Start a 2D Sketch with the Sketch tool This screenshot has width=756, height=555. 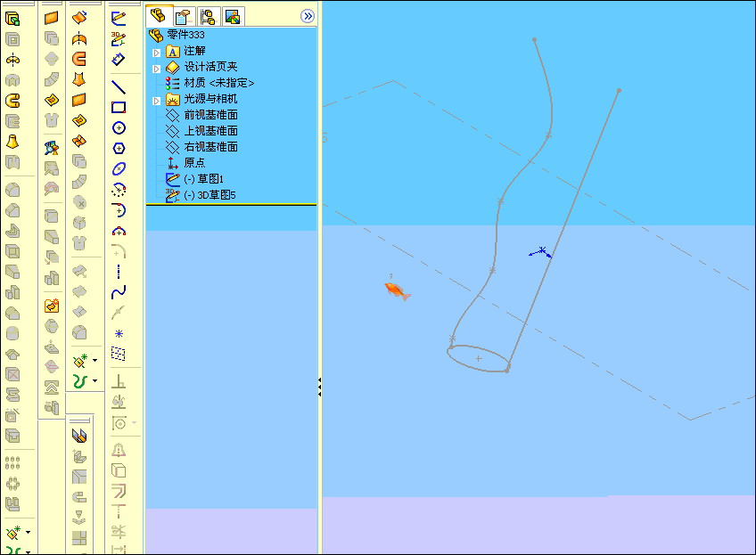tap(119, 19)
